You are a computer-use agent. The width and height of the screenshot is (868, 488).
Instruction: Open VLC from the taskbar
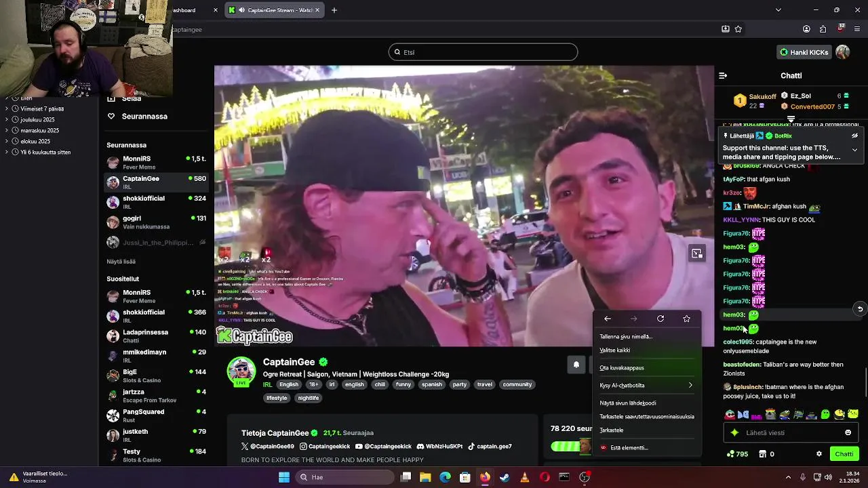pyautogui.click(x=524, y=477)
